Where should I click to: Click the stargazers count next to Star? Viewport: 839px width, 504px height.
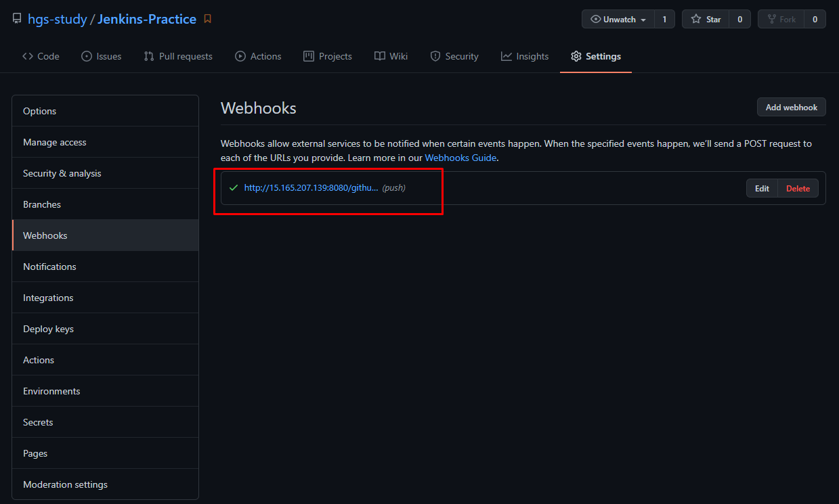coord(739,20)
